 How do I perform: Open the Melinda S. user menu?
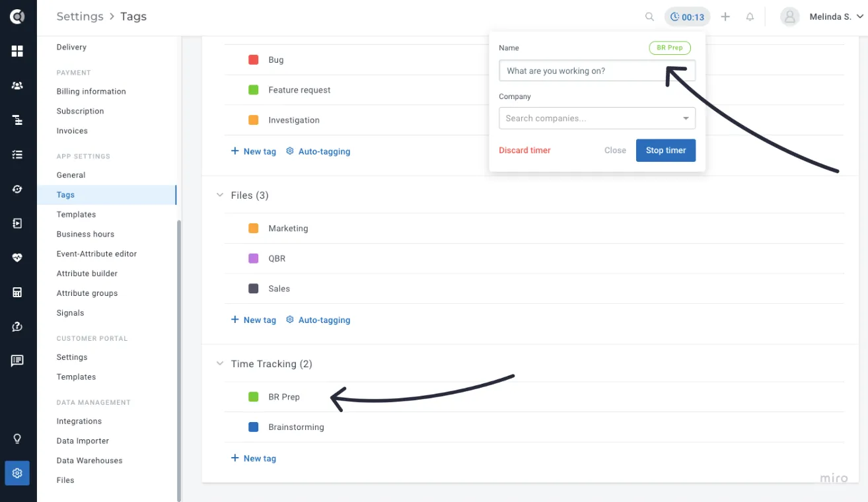(822, 17)
